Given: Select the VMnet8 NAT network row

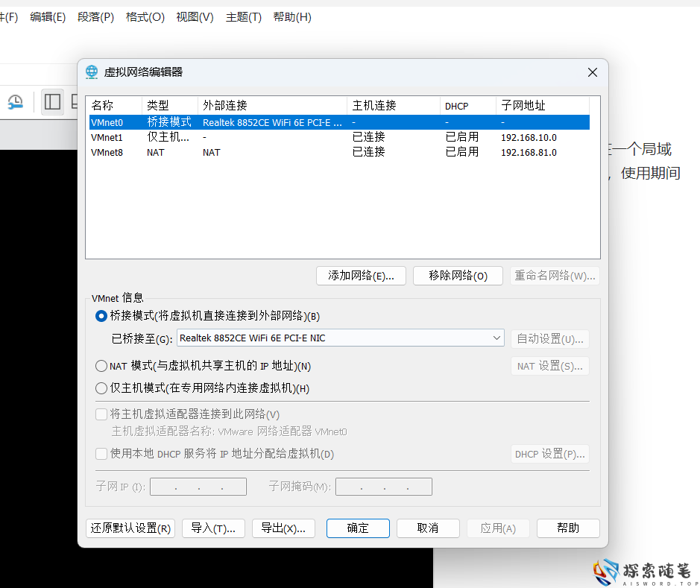Looking at the screenshot, I should 224,152.
